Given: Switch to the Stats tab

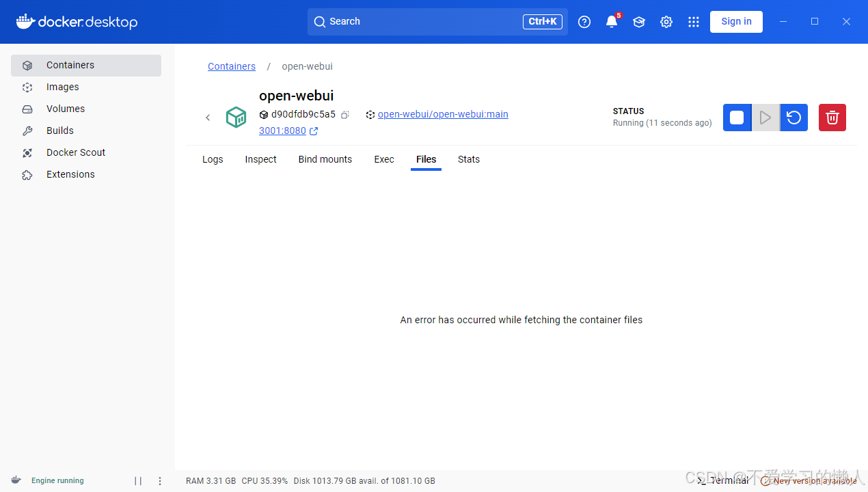Looking at the screenshot, I should pyautogui.click(x=469, y=159).
